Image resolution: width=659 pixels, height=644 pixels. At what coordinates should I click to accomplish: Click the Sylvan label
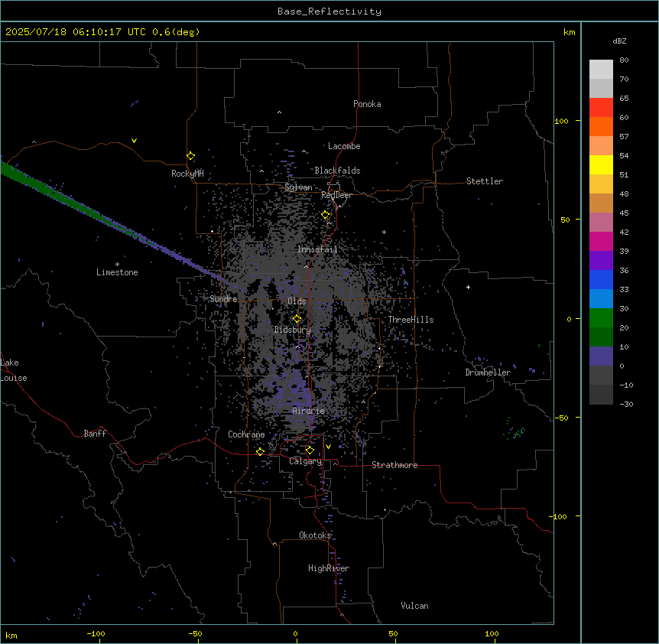point(298,187)
